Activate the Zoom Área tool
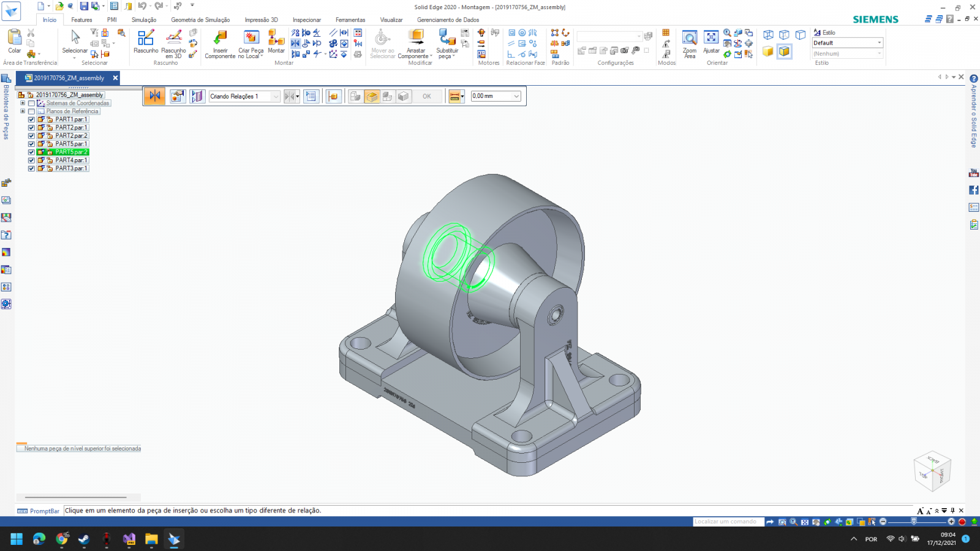Viewport: 980px width, 551px height. (x=690, y=39)
